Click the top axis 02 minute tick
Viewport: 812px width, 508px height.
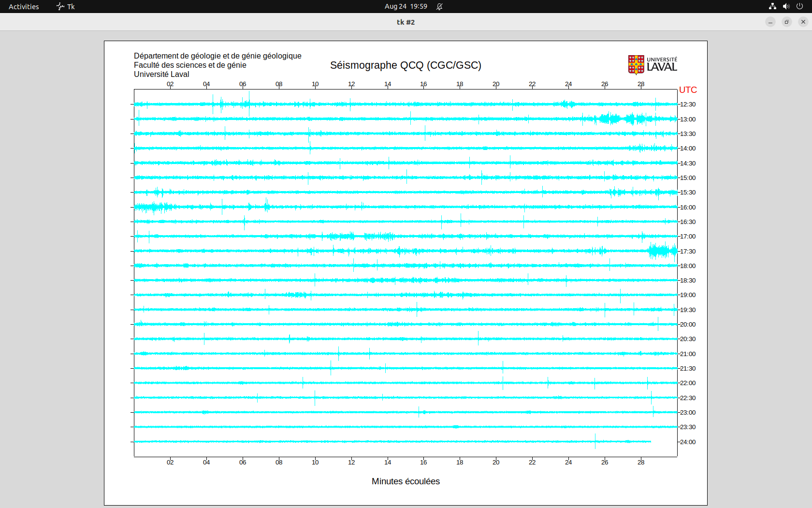(170, 84)
